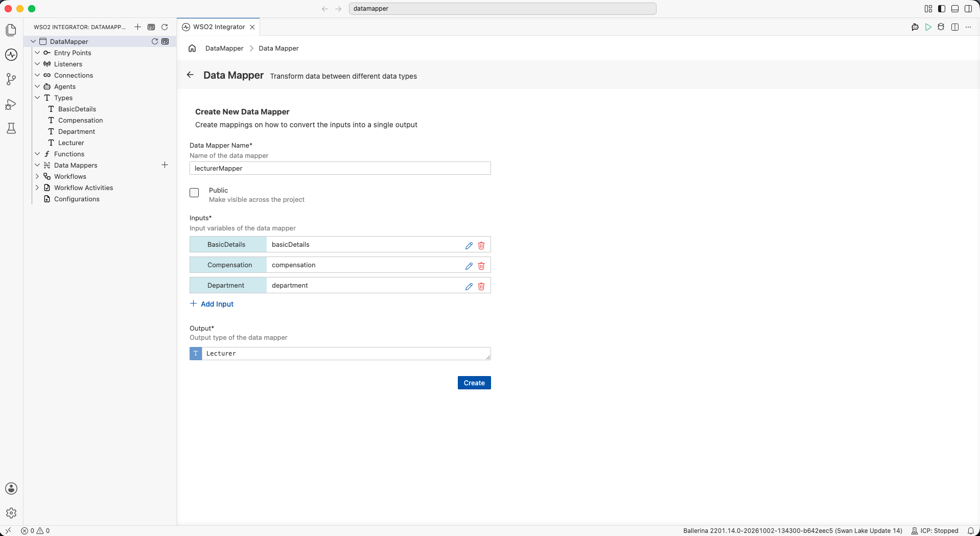Refresh the DataMapper project row
Image resolution: width=980 pixels, height=536 pixels.
(x=155, y=41)
